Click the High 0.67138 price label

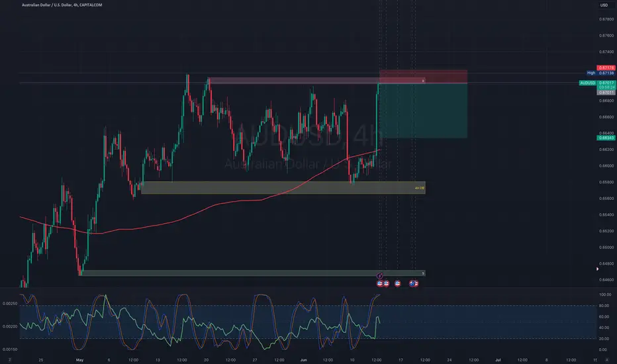[600, 73]
